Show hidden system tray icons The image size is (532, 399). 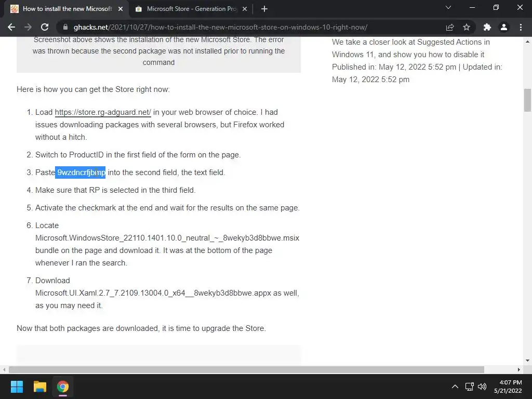pyautogui.click(x=455, y=387)
